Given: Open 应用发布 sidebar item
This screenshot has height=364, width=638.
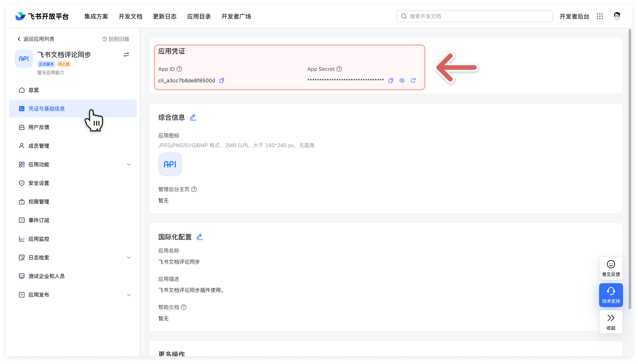Looking at the screenshot, I should (x=73, y=295).
